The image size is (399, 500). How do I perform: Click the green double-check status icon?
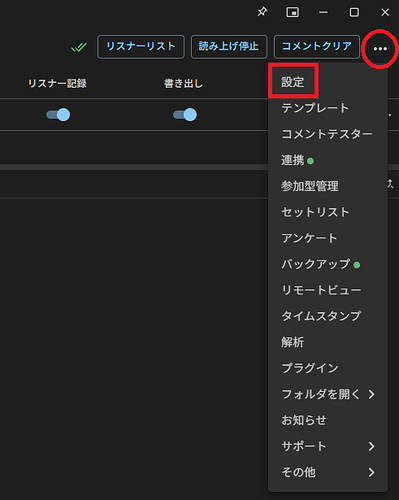point(79,47)
